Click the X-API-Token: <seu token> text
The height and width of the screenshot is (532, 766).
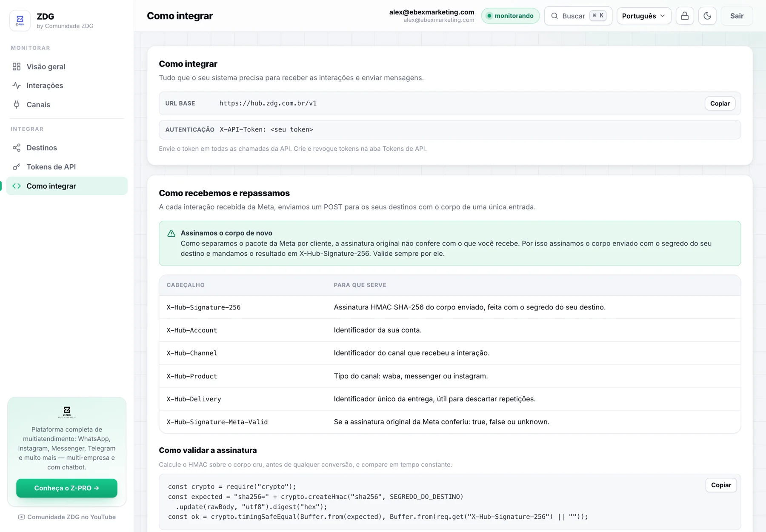(266, 130)
